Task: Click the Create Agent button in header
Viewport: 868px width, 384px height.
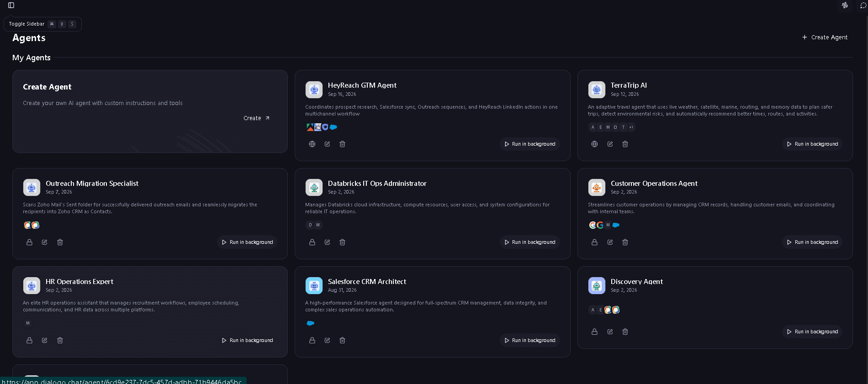Action: click(x=825, y=37)
